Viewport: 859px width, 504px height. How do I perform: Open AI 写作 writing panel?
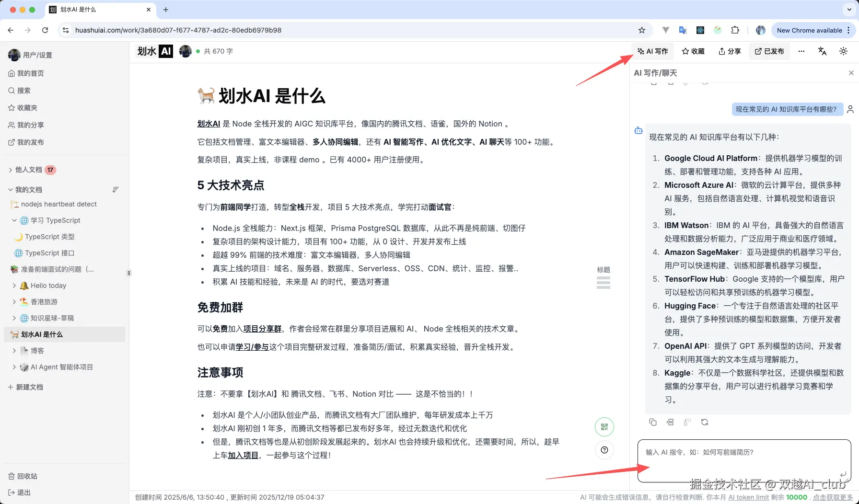(x=652, y=51)
